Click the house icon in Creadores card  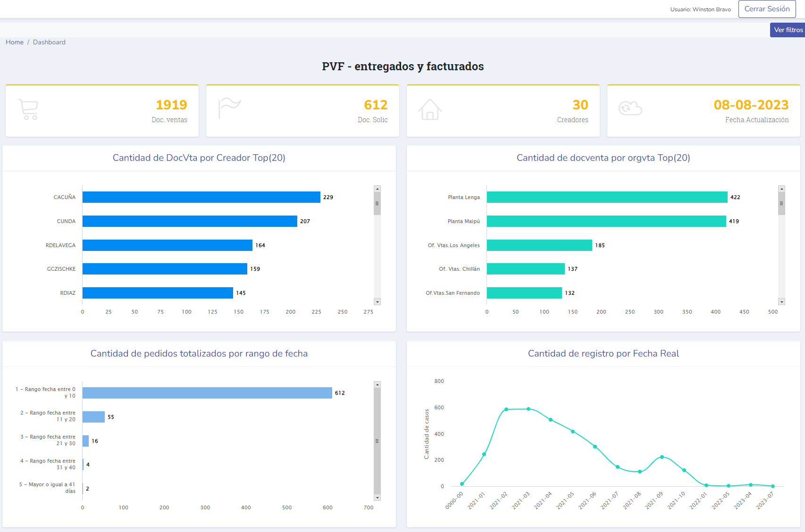click(x=430, y=109)
